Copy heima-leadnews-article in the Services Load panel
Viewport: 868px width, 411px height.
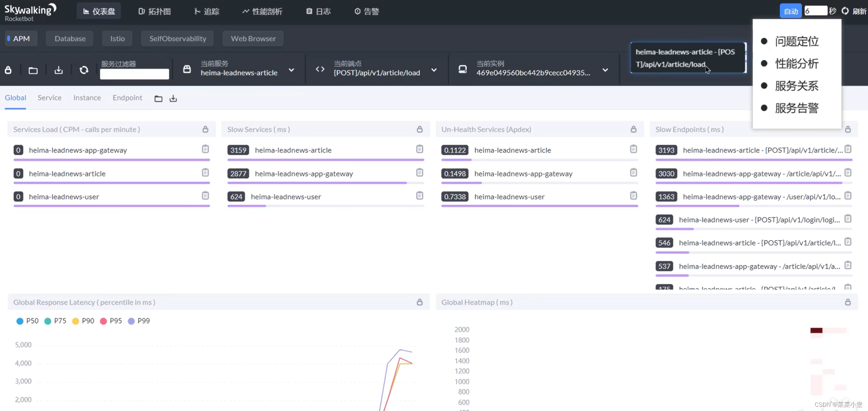[x=205, y=173]
